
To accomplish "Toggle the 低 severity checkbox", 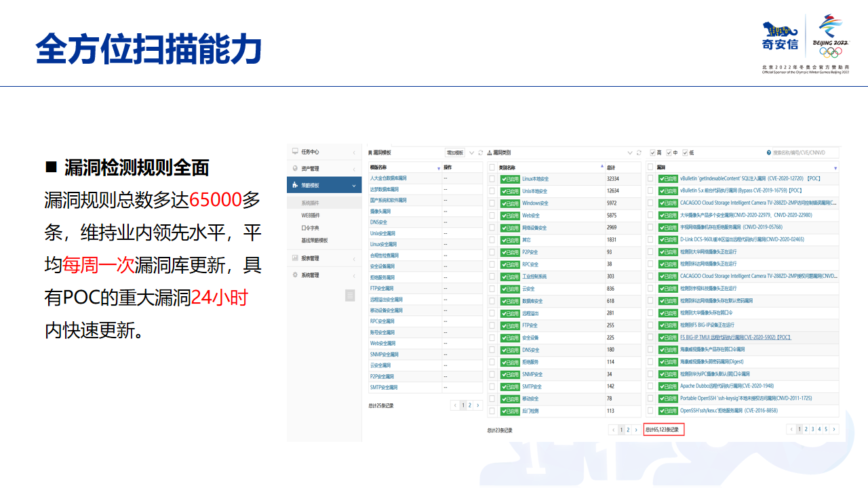I will (685, 153).
